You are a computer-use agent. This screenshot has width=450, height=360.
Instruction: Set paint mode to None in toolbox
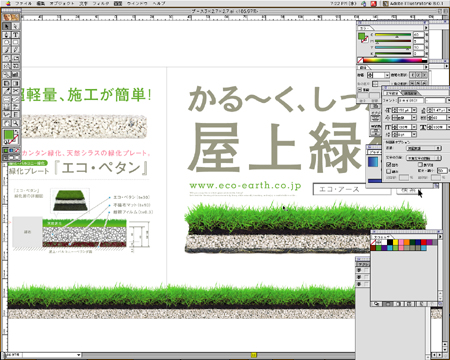17,151
